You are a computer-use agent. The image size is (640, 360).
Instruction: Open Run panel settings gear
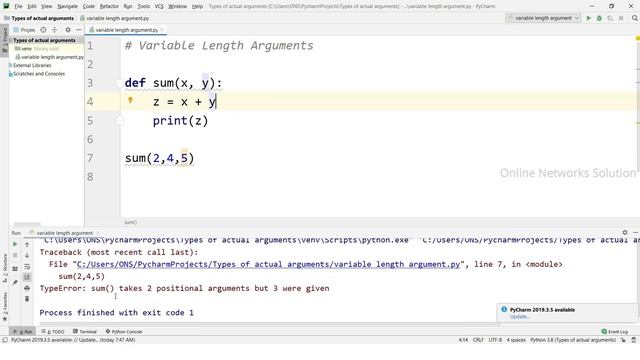(x=625, y=232)
